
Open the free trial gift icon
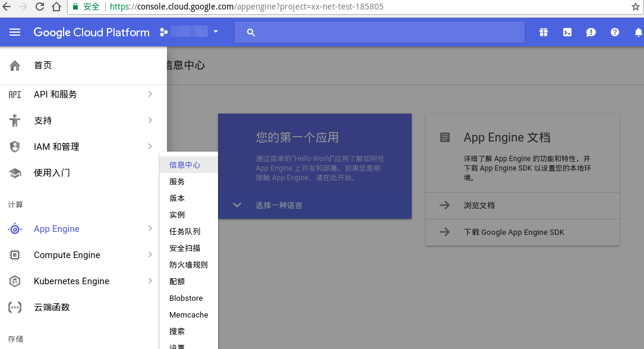pyautogui.click(x=544, y=32)
